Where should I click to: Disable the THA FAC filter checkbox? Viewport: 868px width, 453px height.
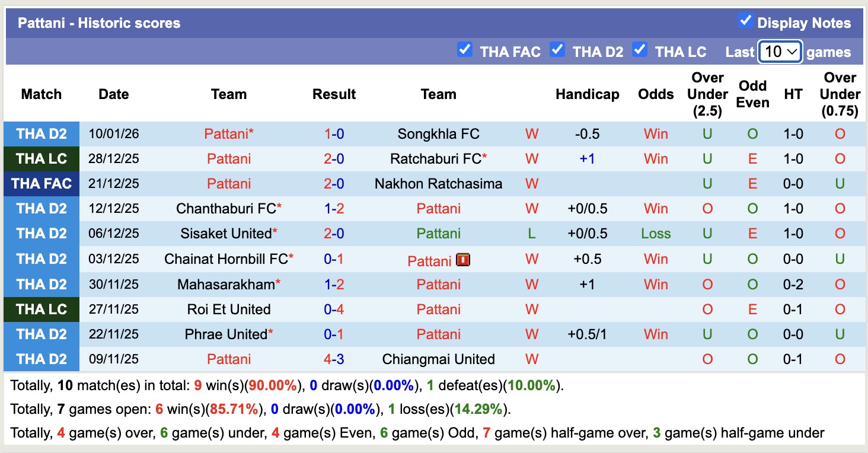pyautogui.click(x=465, y=50)
